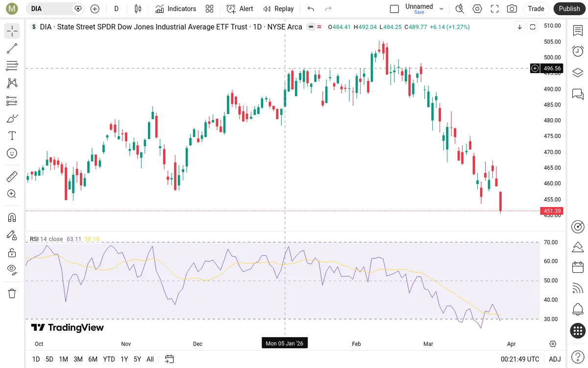Maximize chart pane rectangle icon
Image resolution: width=588 pixels, height=368 pixels.
(533, 27)
